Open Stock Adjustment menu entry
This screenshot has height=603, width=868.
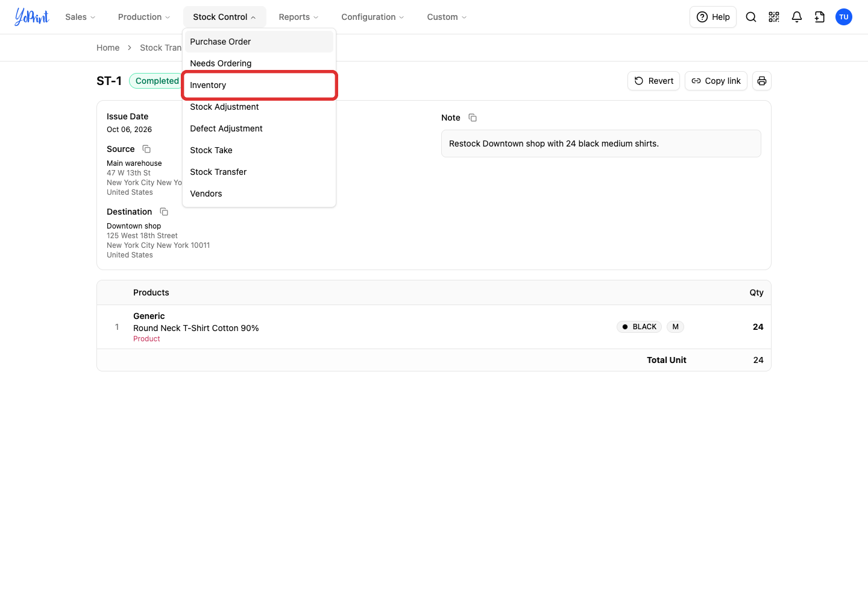pos(259,107)
